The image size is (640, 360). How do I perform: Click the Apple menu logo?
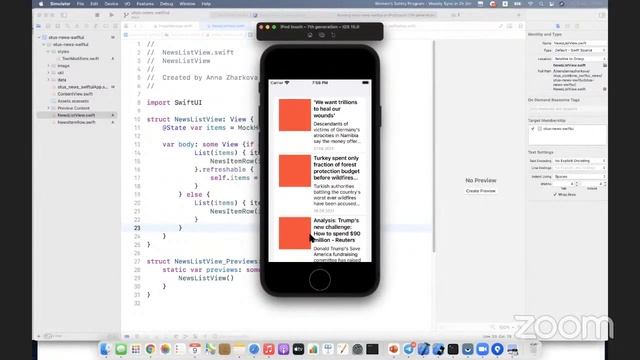click(x=41, y=4)
